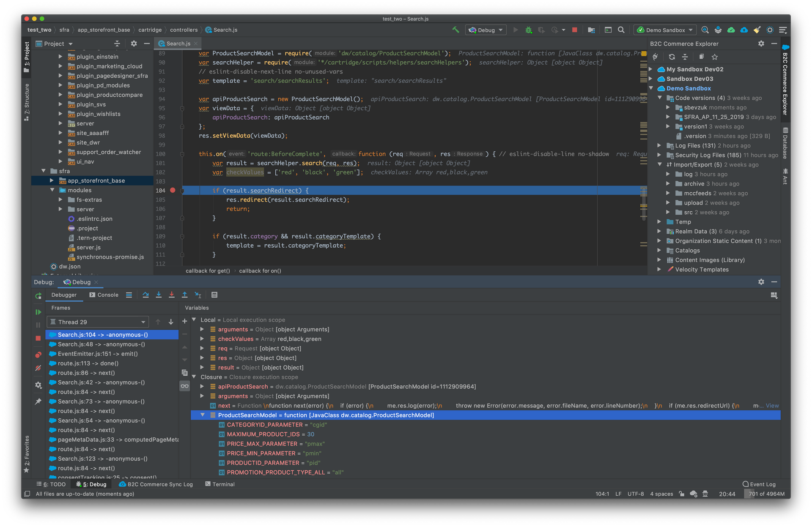The height and width of the screenshot is (527, 812).
Task: Open the Event Log button
Action: click(x=759, y=484)
